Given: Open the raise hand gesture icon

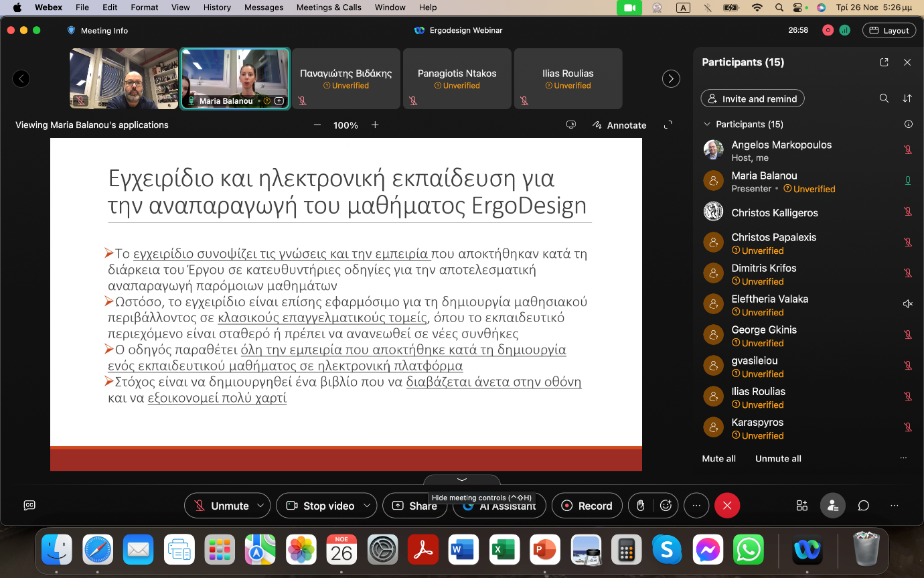Looking at the screenshot, I should [x=641, y=506].
